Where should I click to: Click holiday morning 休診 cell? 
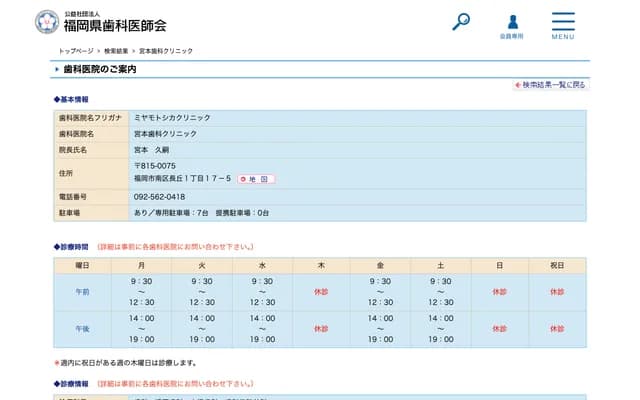pyautogui.click(x=557, y=292)
